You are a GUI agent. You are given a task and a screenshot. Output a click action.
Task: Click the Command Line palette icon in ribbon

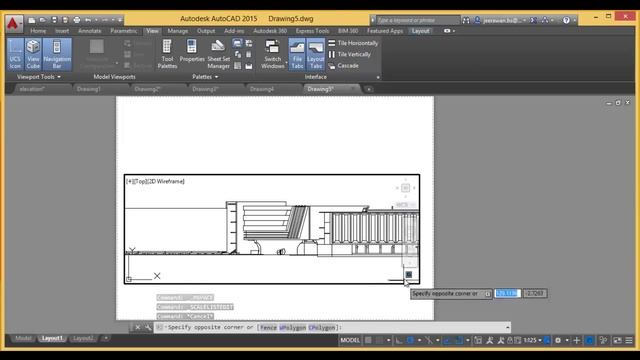coord(237,43)
